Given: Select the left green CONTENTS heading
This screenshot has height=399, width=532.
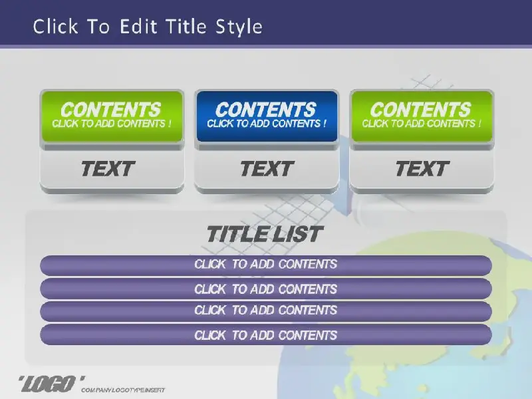Looking at the screenshot, I should (111, 109).
